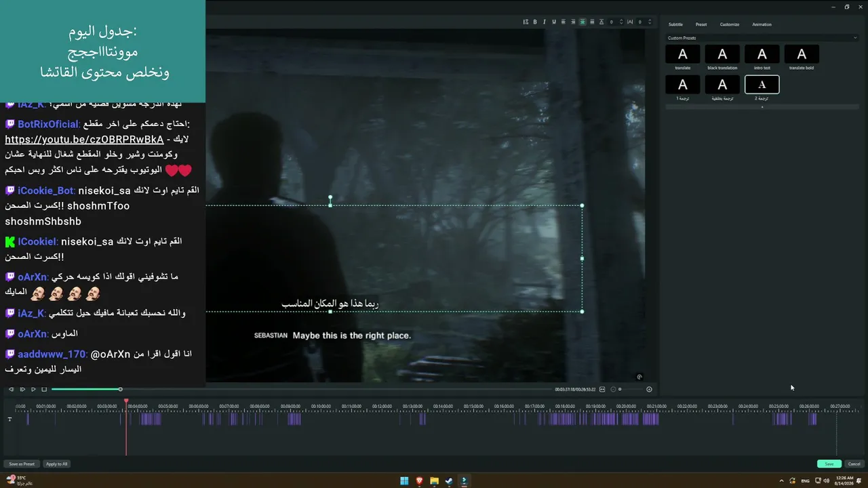Click the Arabic subtitle text in preview
Viewport: 868px width, 488px height.
coord(330,304)
